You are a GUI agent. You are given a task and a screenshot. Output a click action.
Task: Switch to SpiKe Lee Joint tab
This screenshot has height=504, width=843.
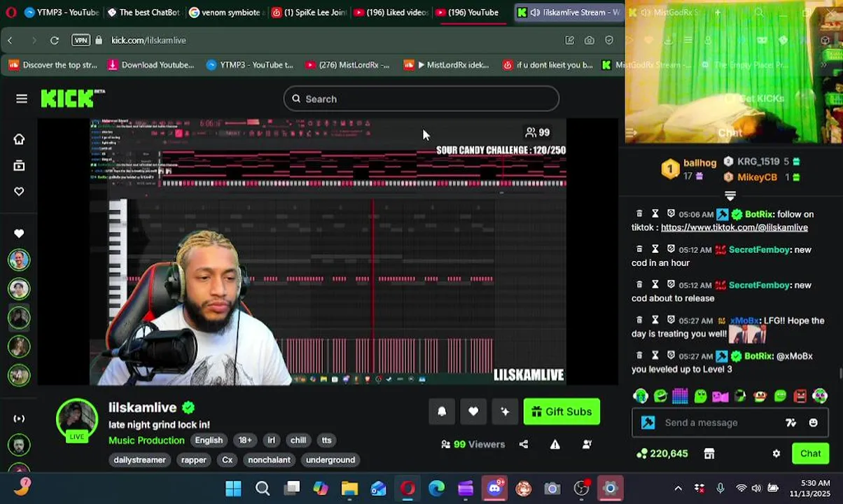point(309,12)
